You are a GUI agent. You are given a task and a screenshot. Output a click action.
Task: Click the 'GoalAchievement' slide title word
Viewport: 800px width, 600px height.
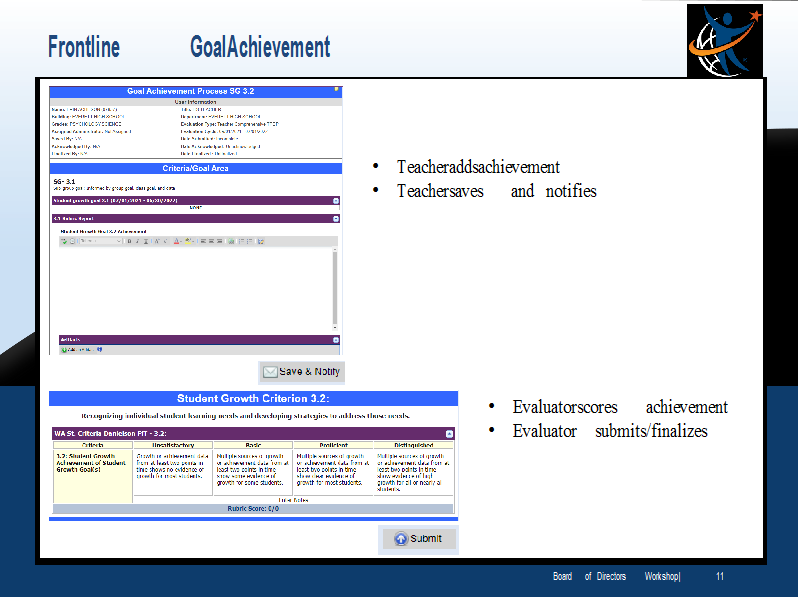click(x=260, y=47)
